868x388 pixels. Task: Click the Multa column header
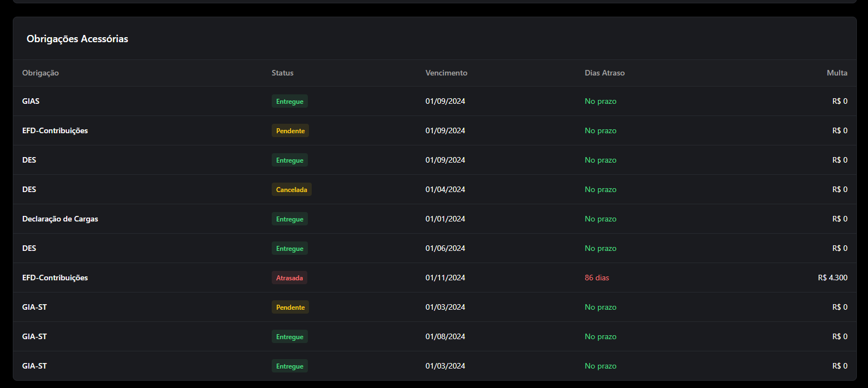(x=837, y=73)
